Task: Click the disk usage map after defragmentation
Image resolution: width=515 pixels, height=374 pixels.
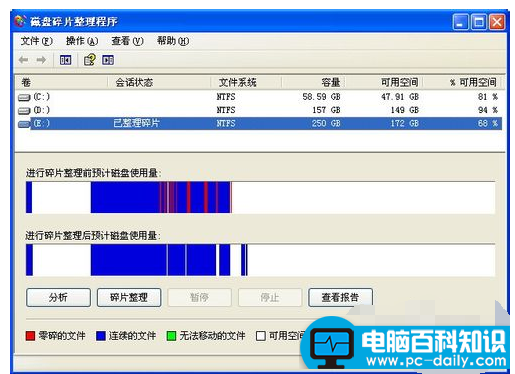Action: point(260,260)
